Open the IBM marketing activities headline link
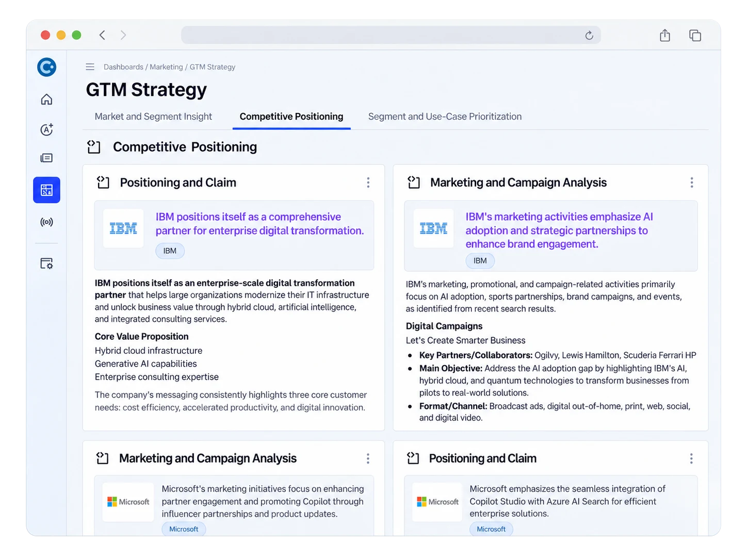The width and height of the screenshot is (747, 560). point(559,230)
